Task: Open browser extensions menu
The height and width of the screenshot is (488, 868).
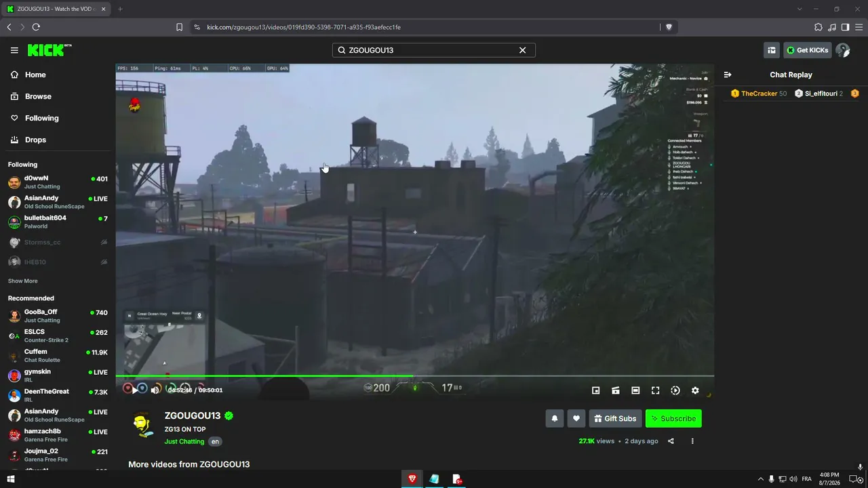Action: click(x=818, y=27)
